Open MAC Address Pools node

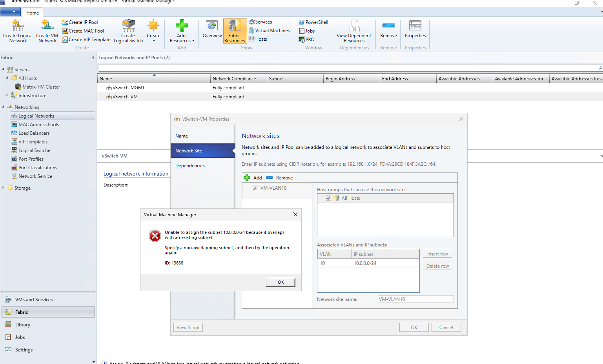click(35, 124)
